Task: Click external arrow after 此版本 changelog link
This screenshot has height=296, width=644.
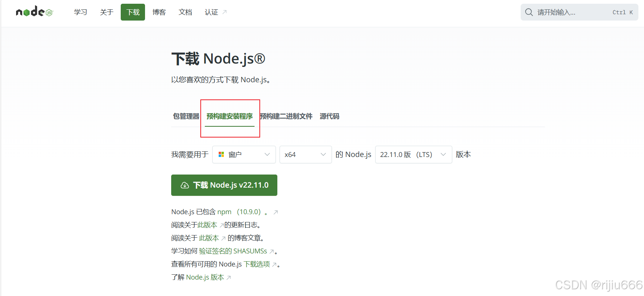Action: coord(222,225)
